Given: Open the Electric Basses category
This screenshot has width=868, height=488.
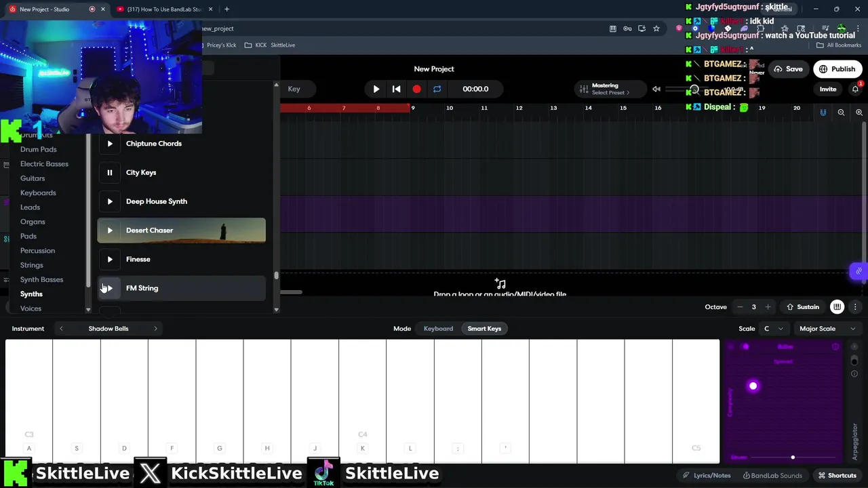Looking at the screenshot, I should (x=44, y=164).
